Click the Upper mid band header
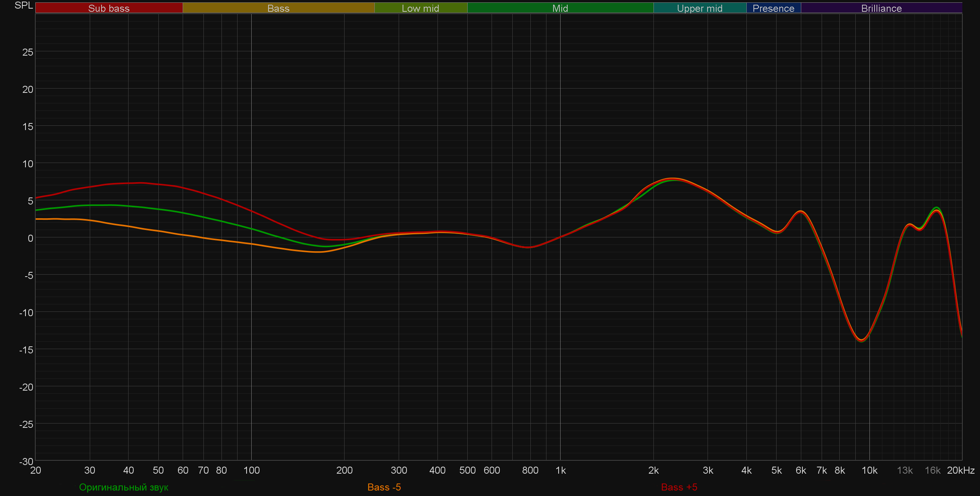980x496 pixels. pos(699,8)
